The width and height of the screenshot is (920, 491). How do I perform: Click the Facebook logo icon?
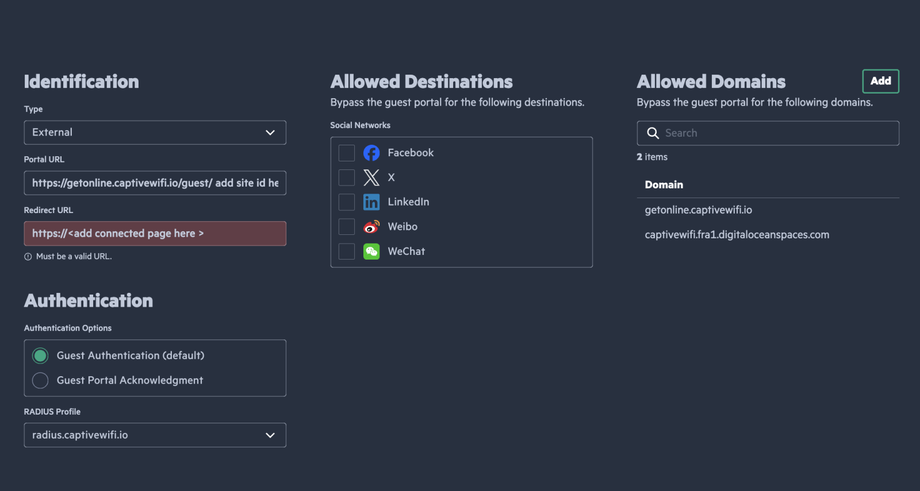pos(371,153)
